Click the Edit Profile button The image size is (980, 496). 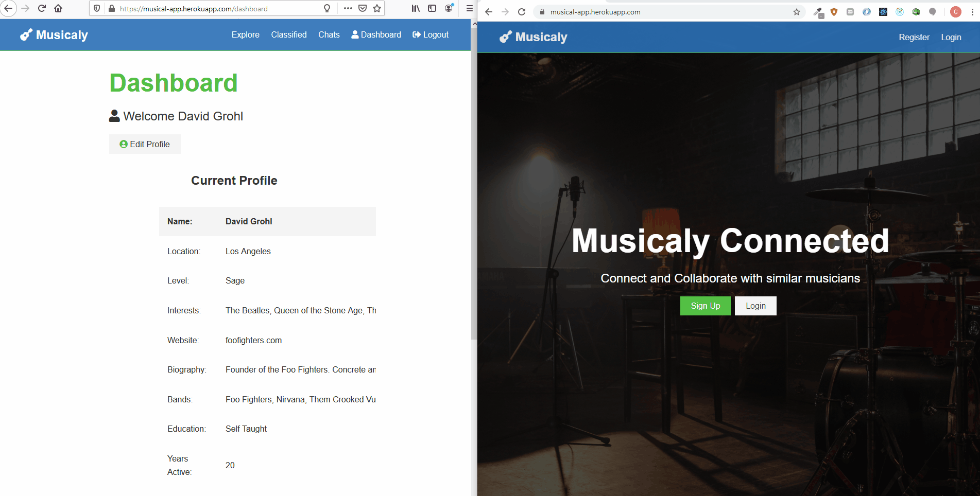pos(145,144)
